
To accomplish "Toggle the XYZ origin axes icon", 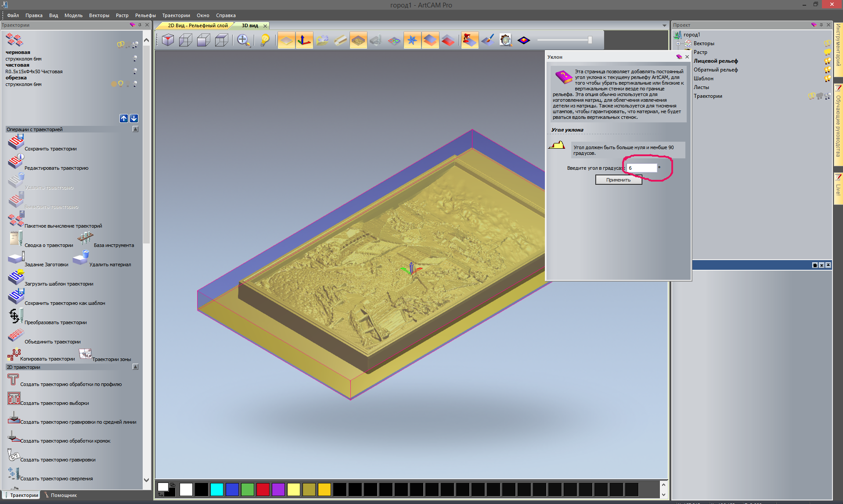I will pyautogui.click(x=304, y=40).
